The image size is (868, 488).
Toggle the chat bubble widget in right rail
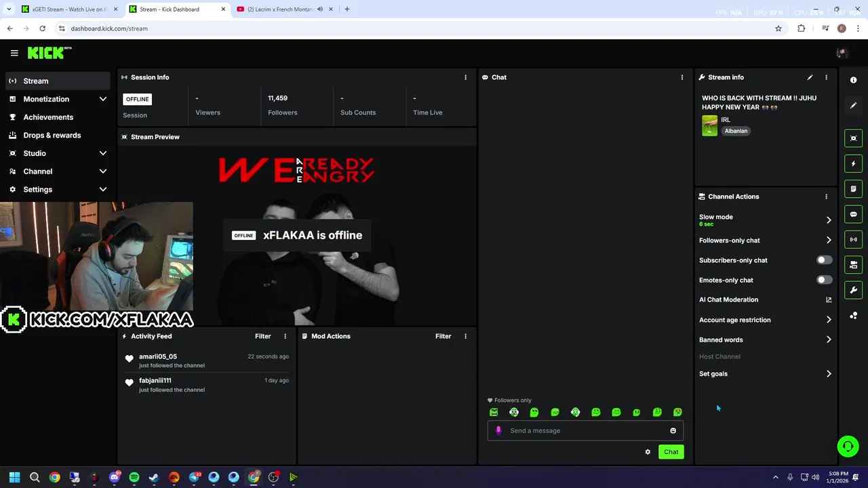point(853,214)
